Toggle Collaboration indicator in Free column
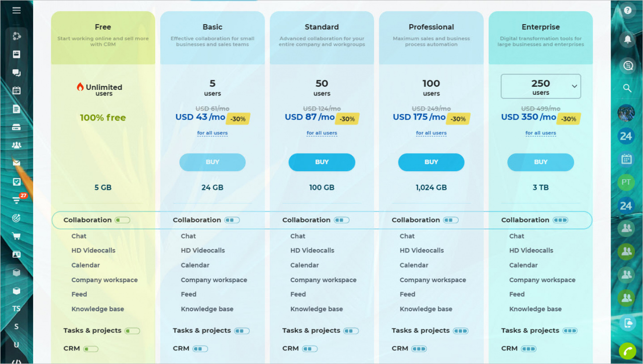 (x=122, y=220)
